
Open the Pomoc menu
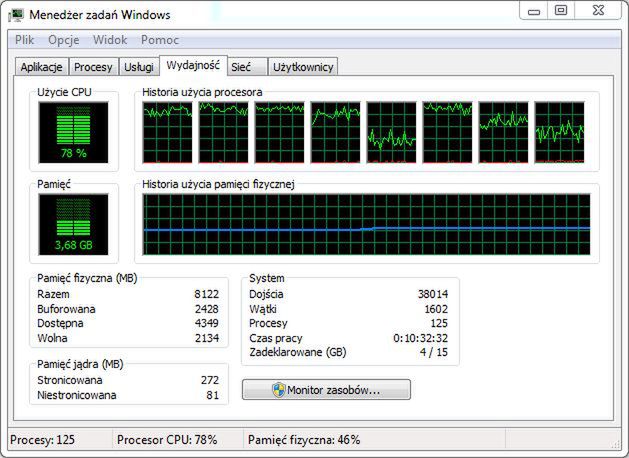pyautogui.click(x=160, y=40)
